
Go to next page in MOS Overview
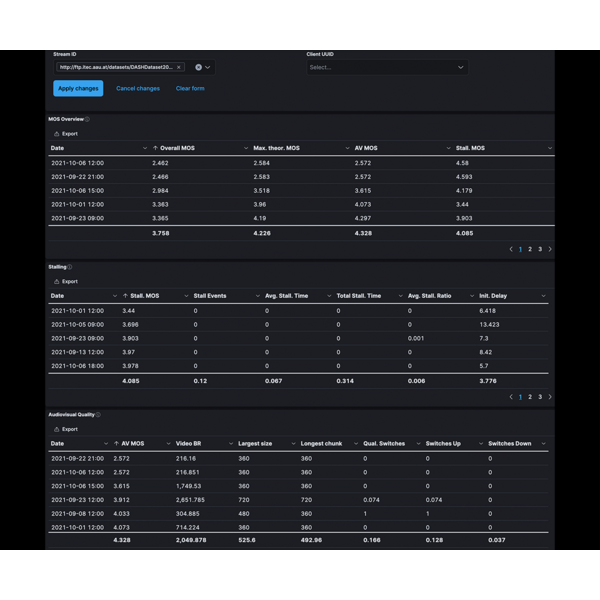point(550,249)
